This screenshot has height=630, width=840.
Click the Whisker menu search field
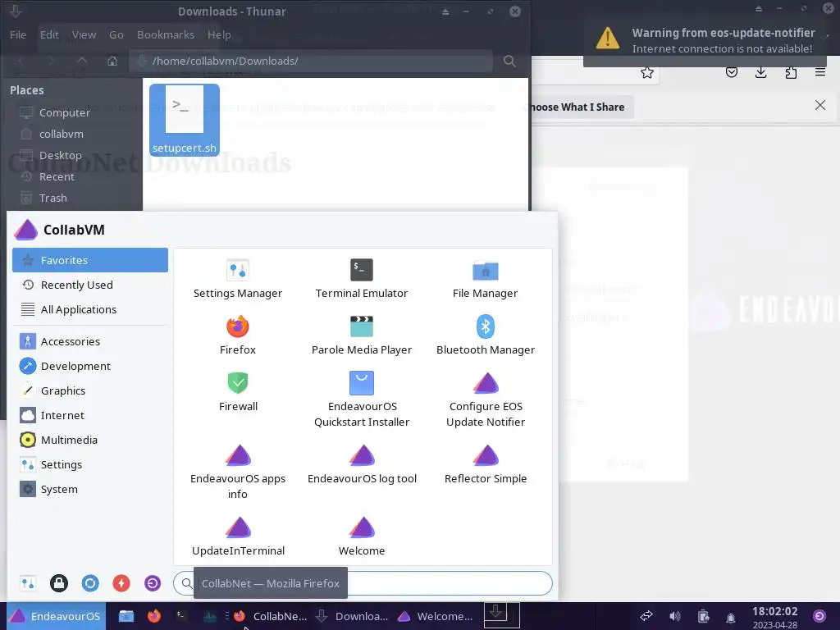pyautogui.click(x=363, y=583)
